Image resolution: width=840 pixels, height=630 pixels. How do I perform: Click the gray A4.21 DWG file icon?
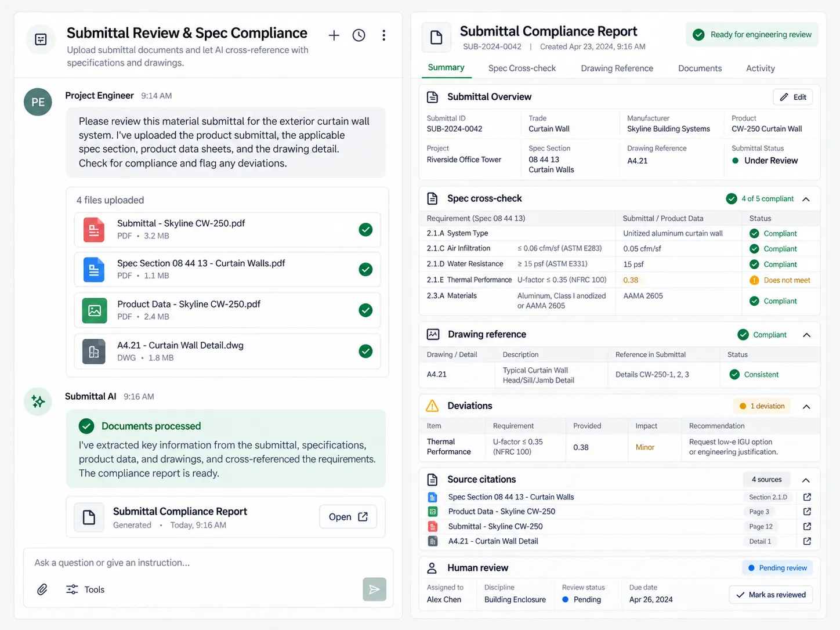(x=94, y=352)
